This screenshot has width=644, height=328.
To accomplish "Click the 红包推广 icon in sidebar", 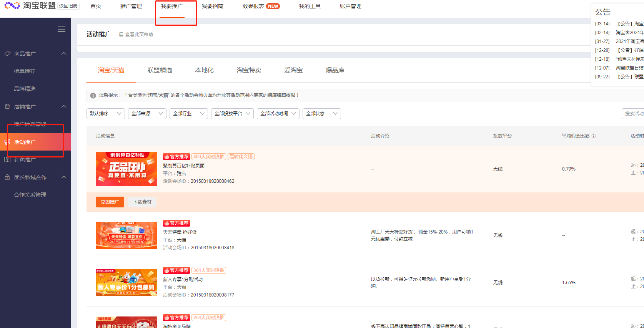I will (x=7, y=159).
